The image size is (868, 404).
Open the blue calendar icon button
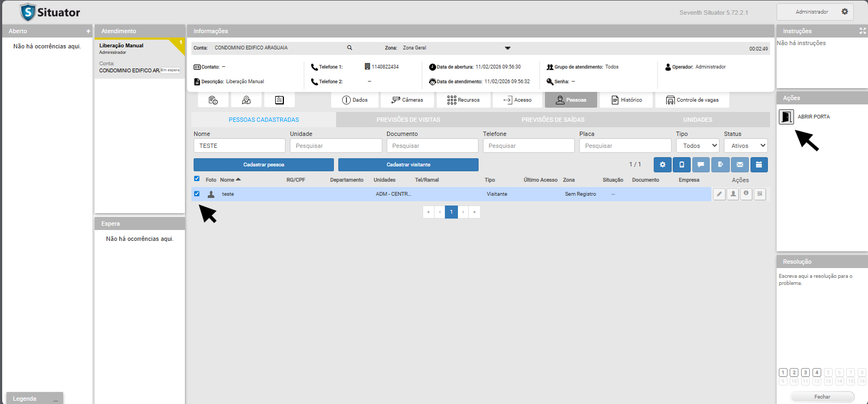click(x=759, y=165)
